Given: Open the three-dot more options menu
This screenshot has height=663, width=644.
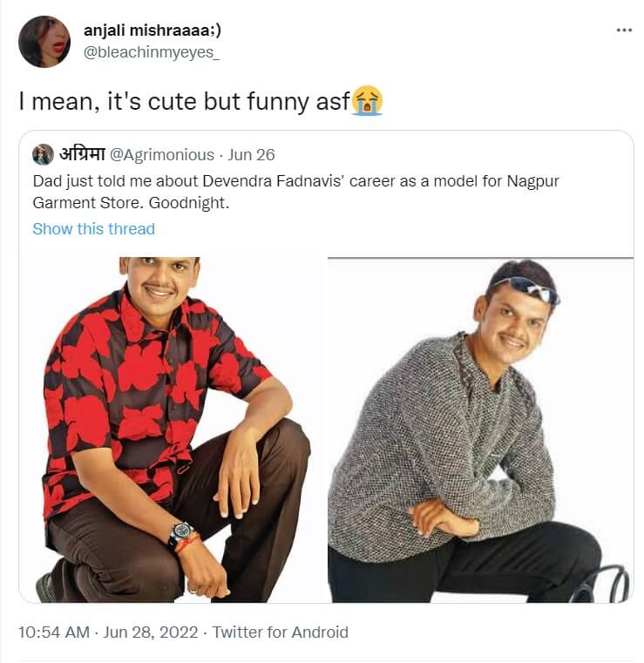Looking at the screenshot, I should [623, 30].
